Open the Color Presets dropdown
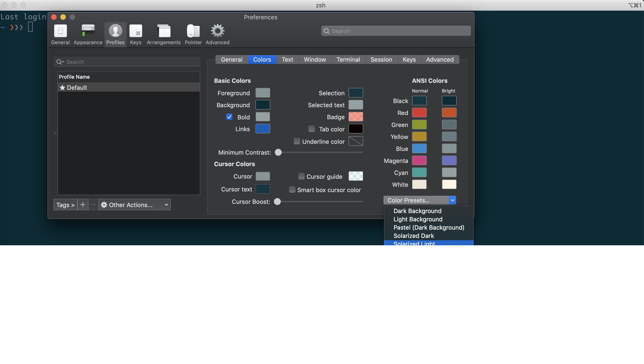 [x=420, y=200]
